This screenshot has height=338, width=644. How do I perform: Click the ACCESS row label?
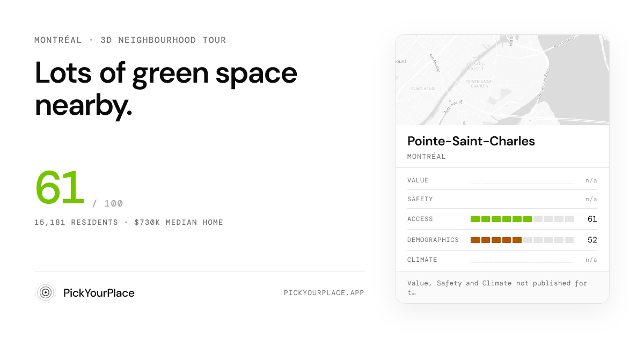[x=420, y=219]
